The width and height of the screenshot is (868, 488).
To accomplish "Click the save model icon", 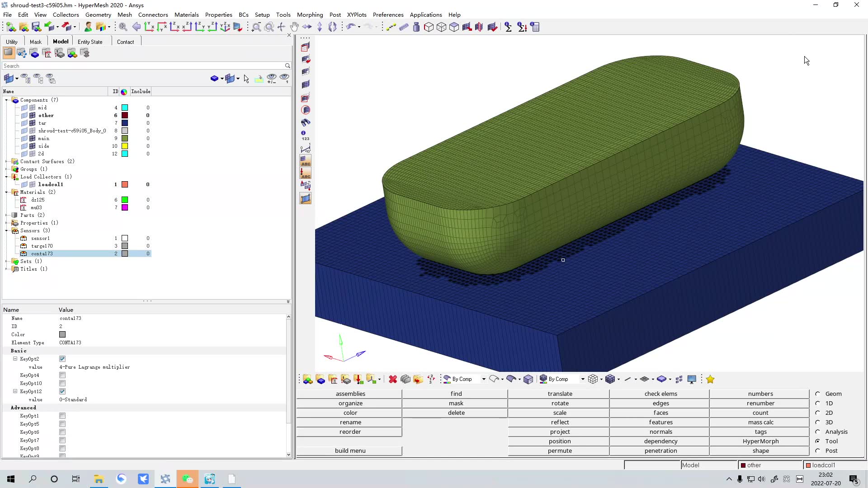I will (x=36, y=27).
